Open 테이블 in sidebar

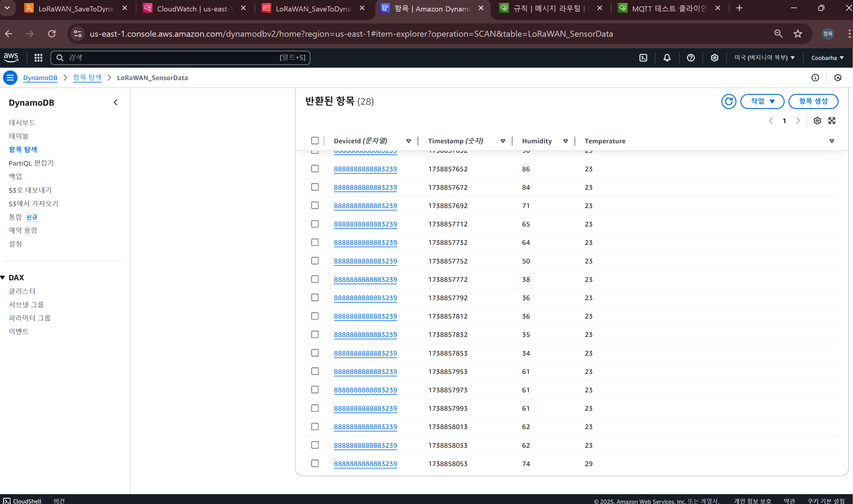click(x=19, y=136)
